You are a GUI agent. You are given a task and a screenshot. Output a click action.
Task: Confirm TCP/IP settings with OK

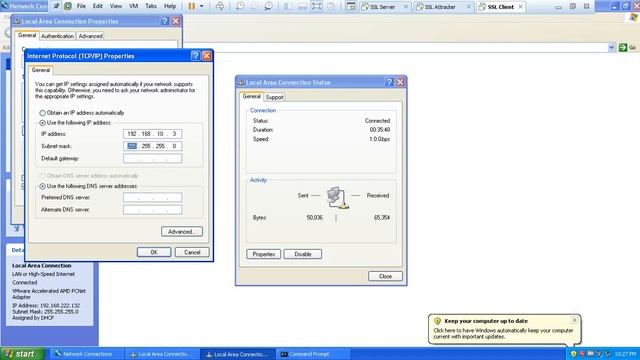[x=154, y=252]
